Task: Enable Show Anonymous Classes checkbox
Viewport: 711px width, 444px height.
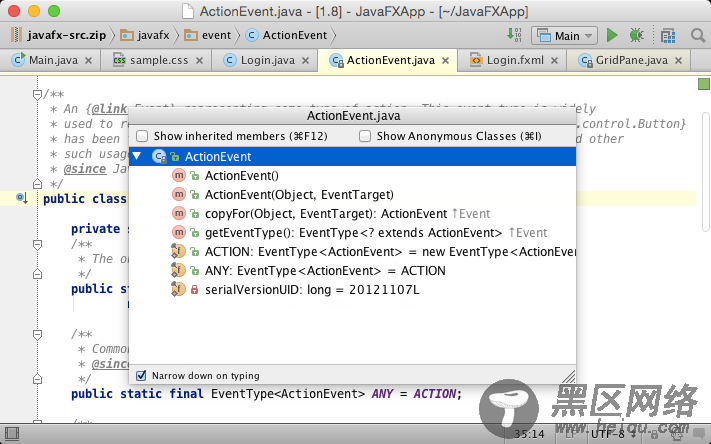Action: [365, 136]
